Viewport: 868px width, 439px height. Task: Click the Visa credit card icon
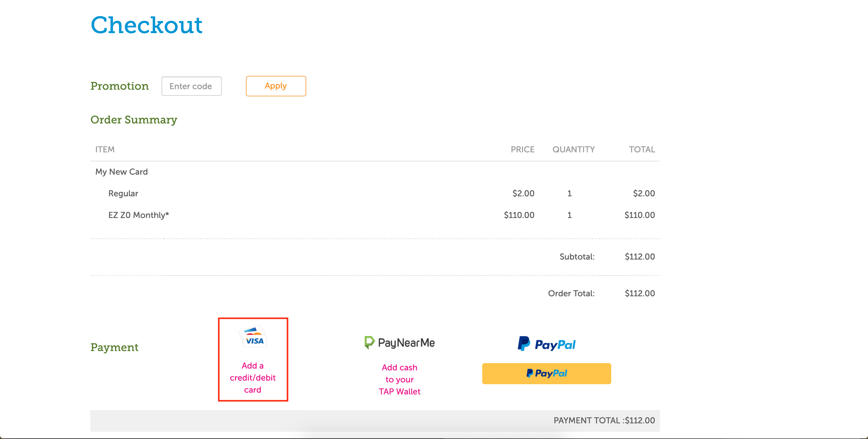point(253,337)
